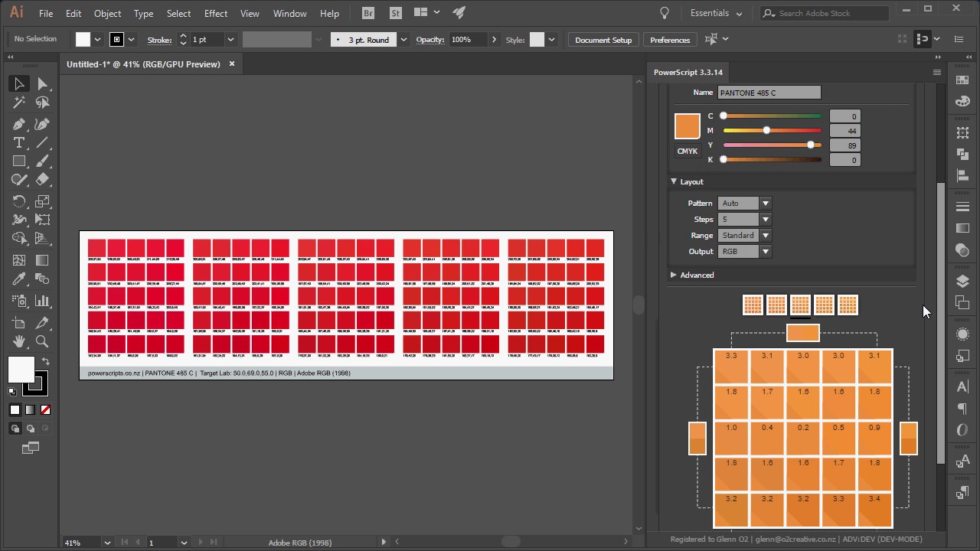Close the Untitled-1 document tab
This screenshot has height=551, width=980.
coord(232,64)
